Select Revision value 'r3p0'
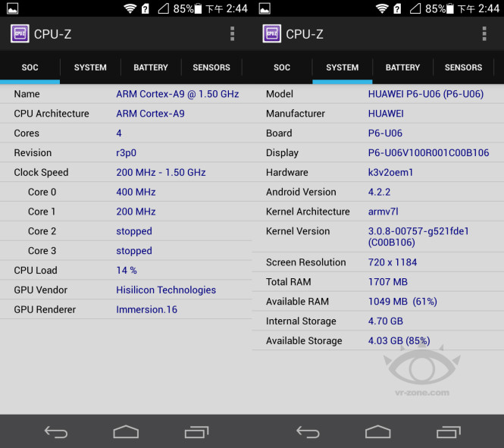Screen dimensions: 504x448 click(x=126, y=153)
